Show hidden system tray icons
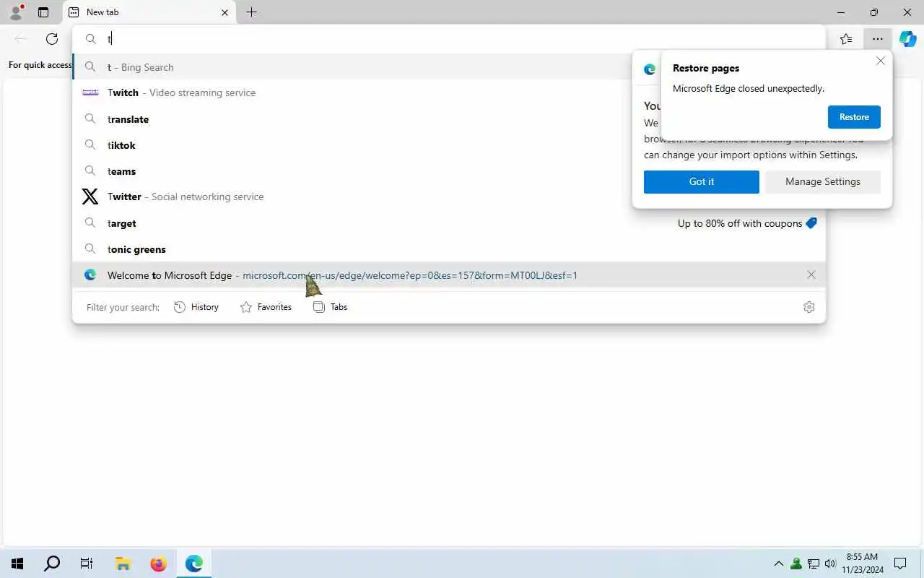 click(x=779, y=564)
